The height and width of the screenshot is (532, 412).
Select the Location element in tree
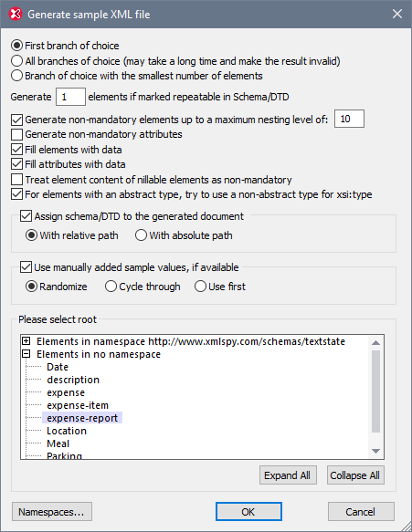67,431
